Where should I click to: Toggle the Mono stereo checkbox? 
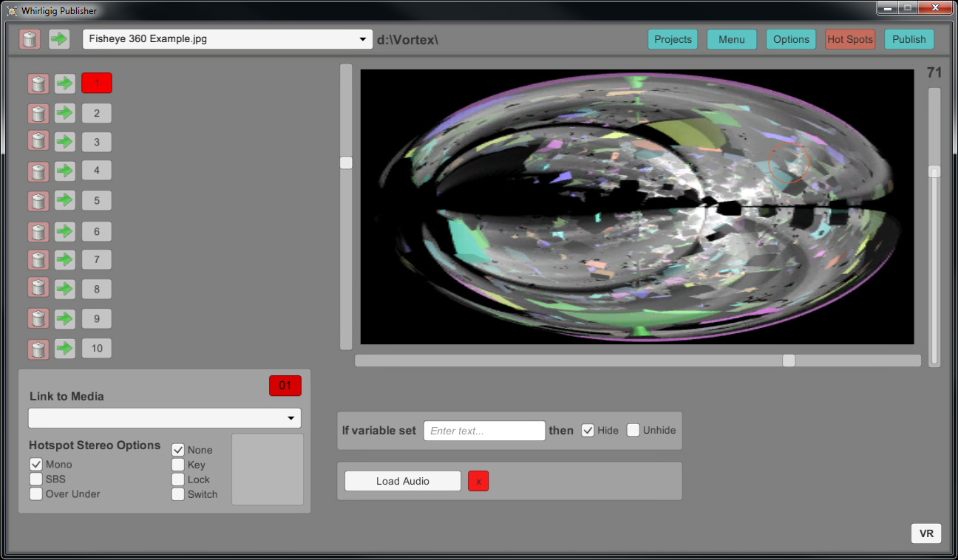(36, 465)
